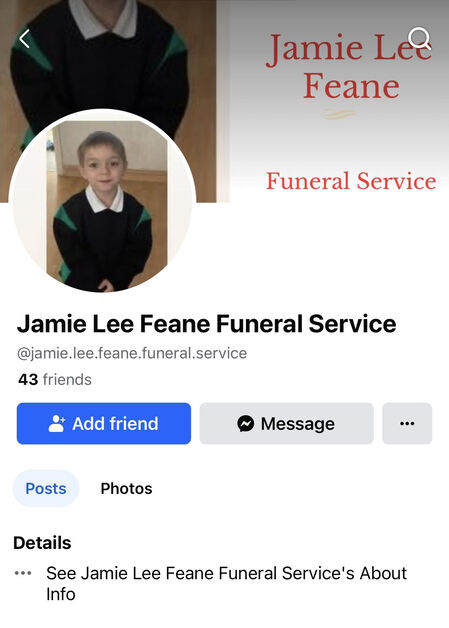449x628 pixels.
Task: Click the Details section heading
Action: [42, 543]
